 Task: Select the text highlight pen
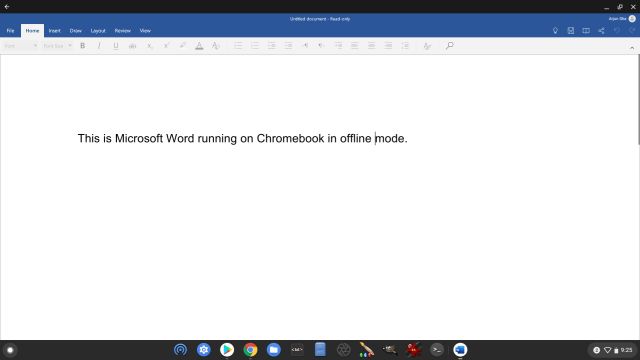coord(182,46)
